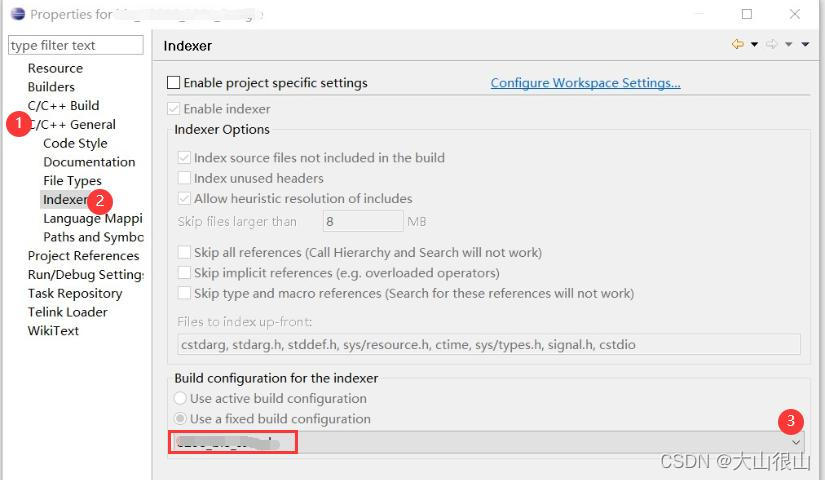This screenshot has width=825, height=480.
Task: Open Code Style page
Action: click(x=75, y=143)
